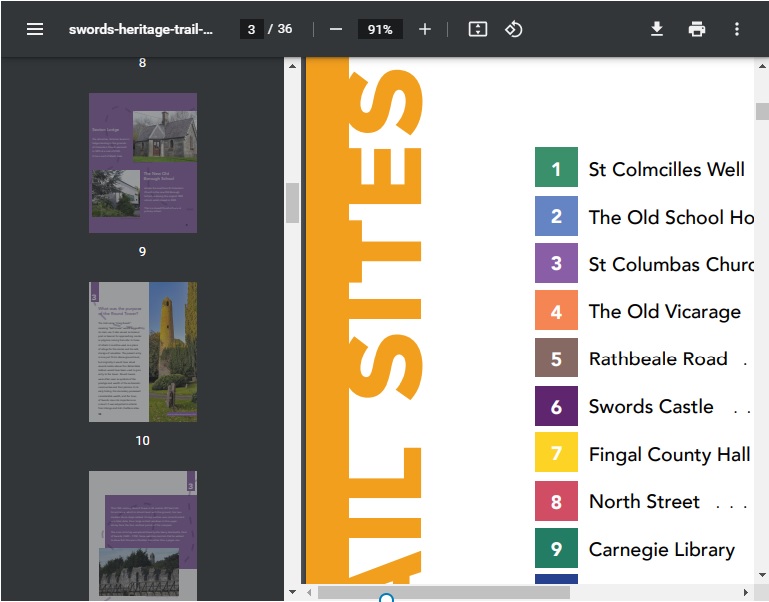Click the yellow number 7 site swatch
This screenshot has width=769, height=602.
(556, 454)
